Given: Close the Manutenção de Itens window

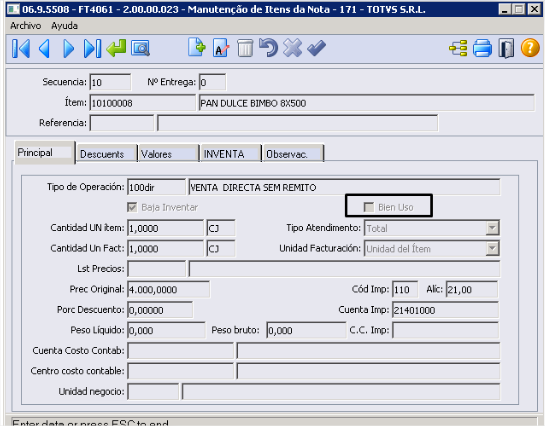Looking at the screenshot, I should pyautogui.click(x=534, y=9).
